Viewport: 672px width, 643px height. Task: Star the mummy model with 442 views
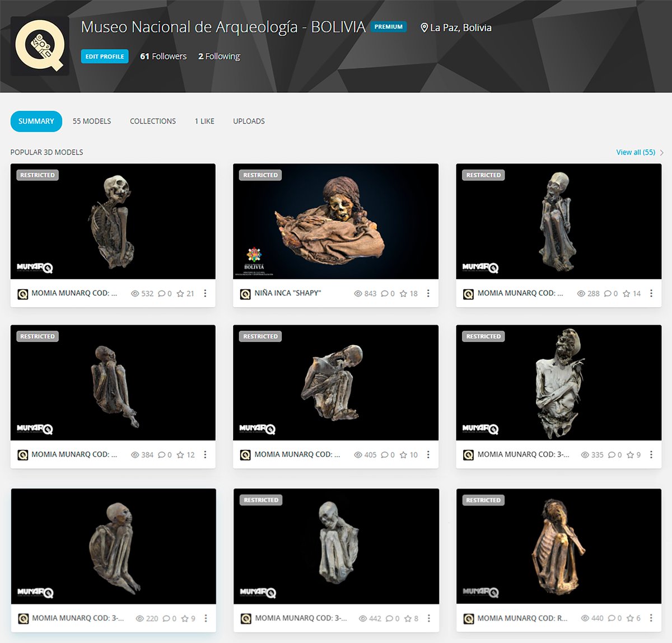pyautogui.click(x=408, y=618)
